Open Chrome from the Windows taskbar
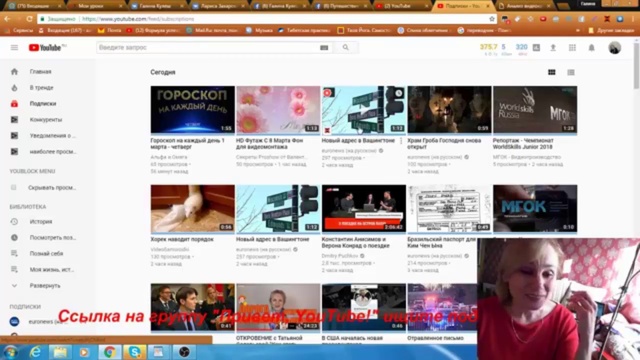 (x=109, y=352)
